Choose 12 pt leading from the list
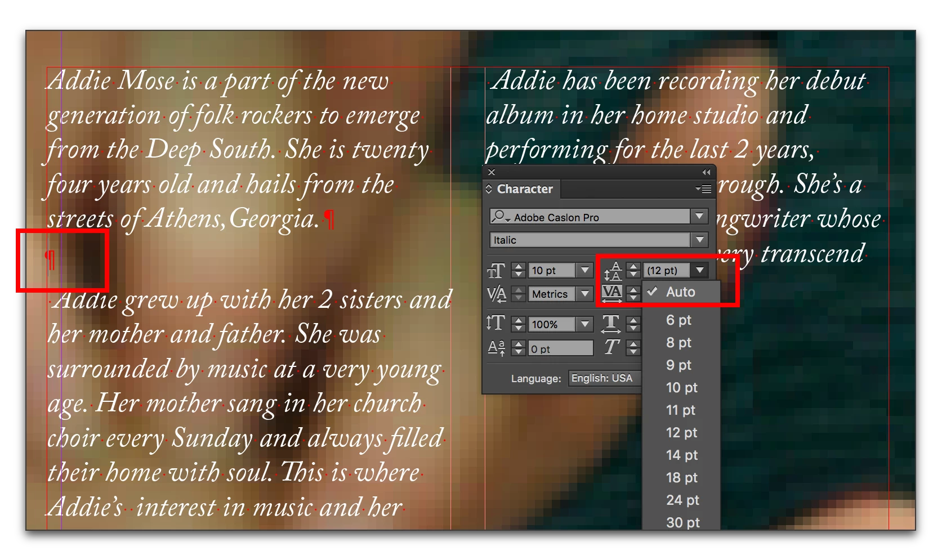Screen dimensions: 942x560 (681, 433)
